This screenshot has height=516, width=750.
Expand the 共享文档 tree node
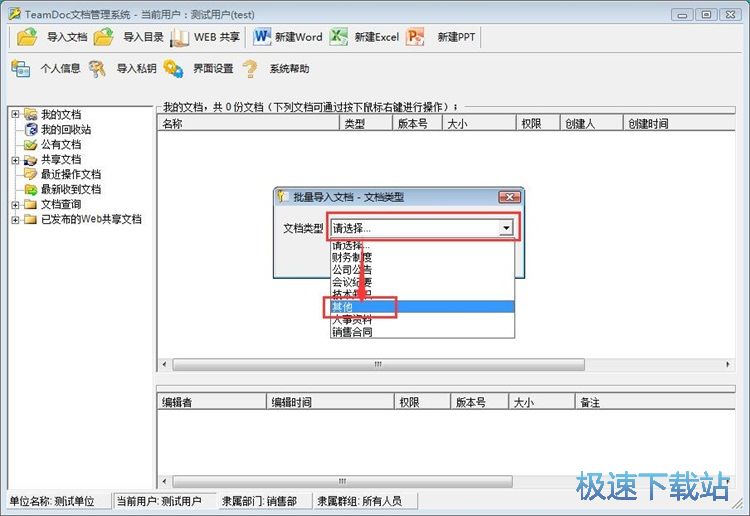pos(15,160)
